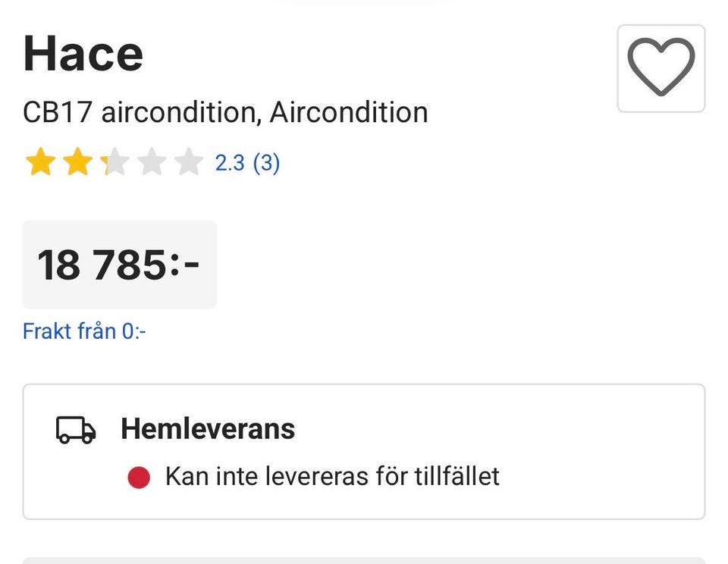Click the CB17 aircondition model name
The height and width of the screenshot is (564, 728).
coord(137,113)
